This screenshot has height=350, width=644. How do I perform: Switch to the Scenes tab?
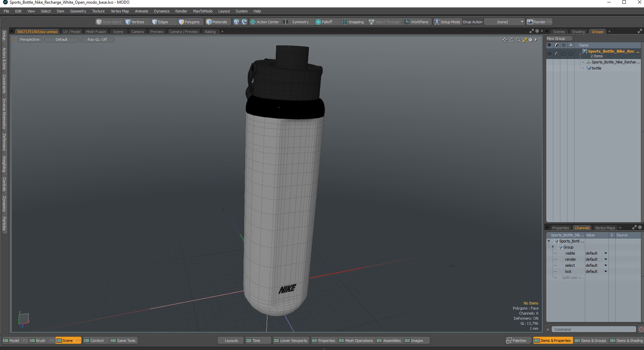point(559,32)
